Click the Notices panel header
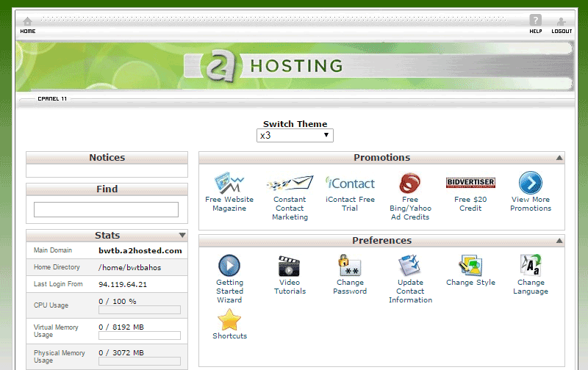Image resolution: width=588 pixels, height=370 pixels. pos(107,158)
